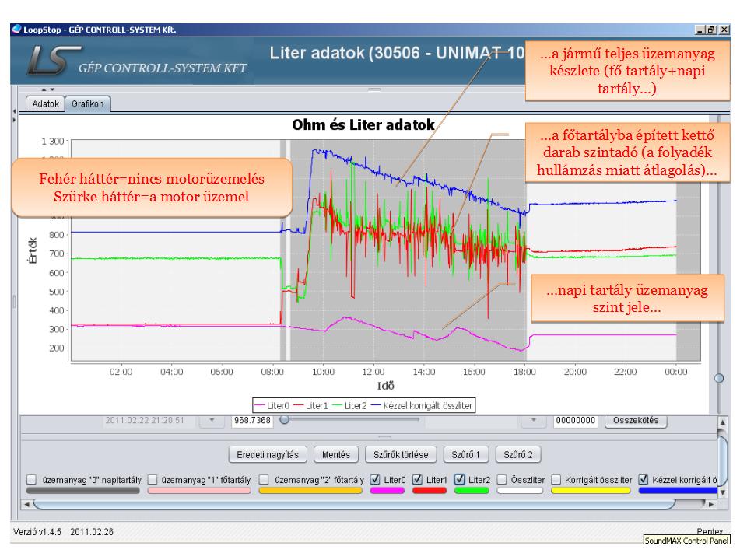Click the slider handle next to 968.7368 field
The height and width of the screenshot is (560, 747).
[285, 420]
